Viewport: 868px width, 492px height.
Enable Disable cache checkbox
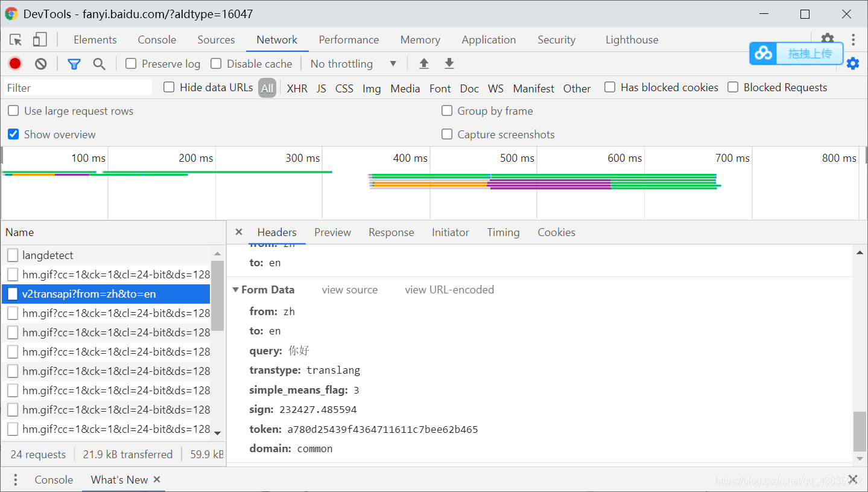tap(216, 63)
